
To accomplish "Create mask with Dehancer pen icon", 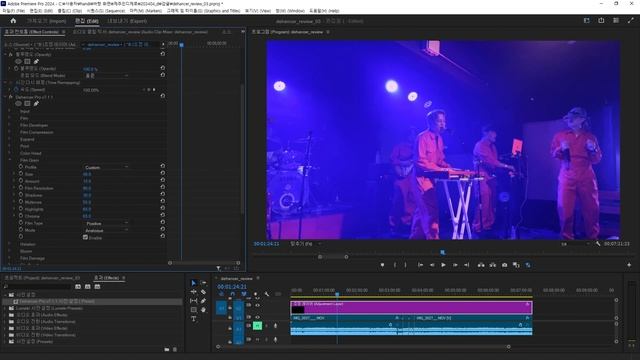I will pyautogui.click(x=36, y=104).
